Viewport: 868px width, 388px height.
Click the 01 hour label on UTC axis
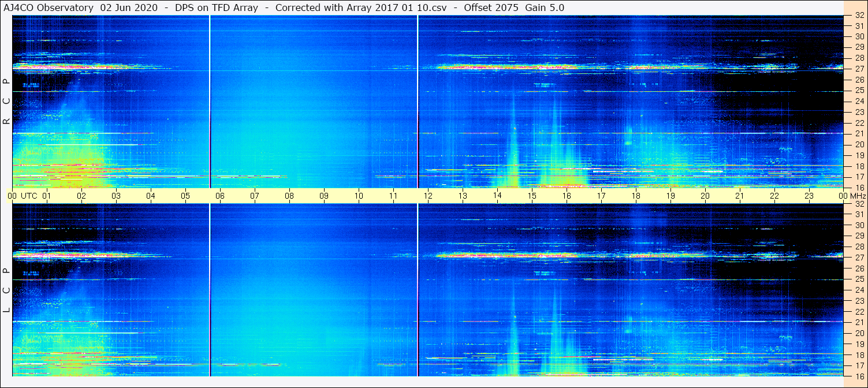coord(47,196)
